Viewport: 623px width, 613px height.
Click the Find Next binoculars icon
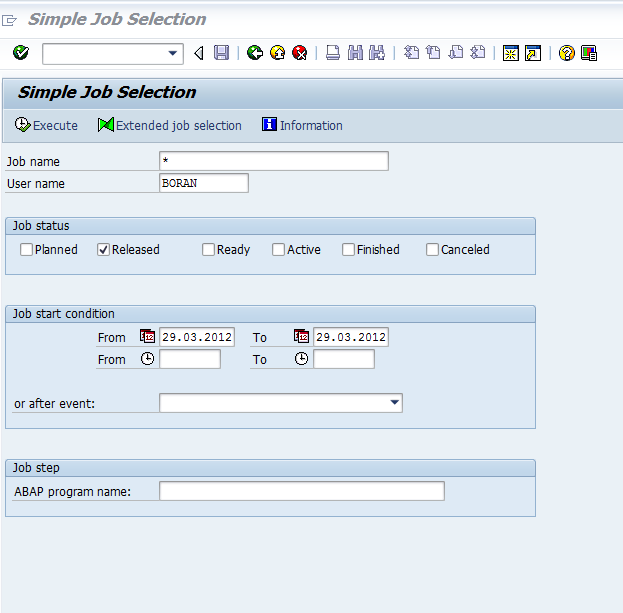tap(377, 53)
